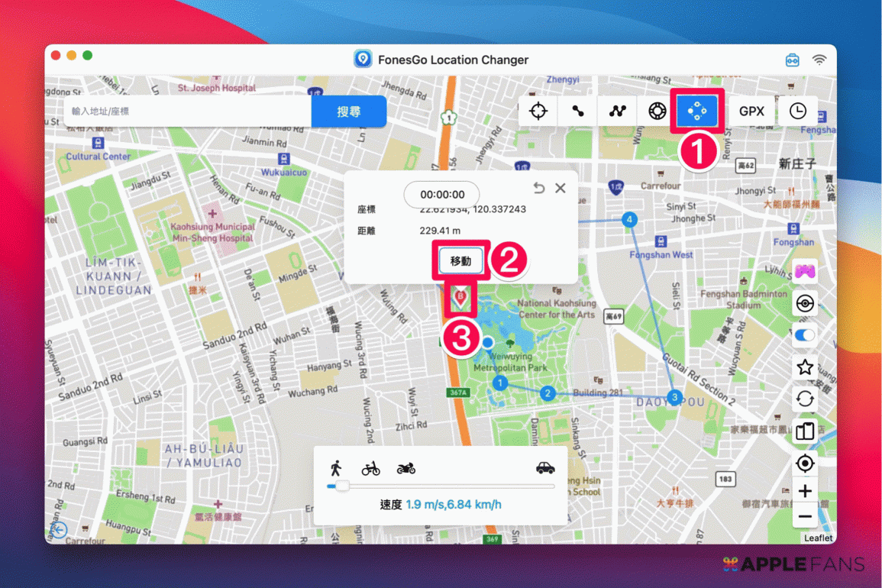
Task: Open the pink game controller panel
Action: pos(805,271)
